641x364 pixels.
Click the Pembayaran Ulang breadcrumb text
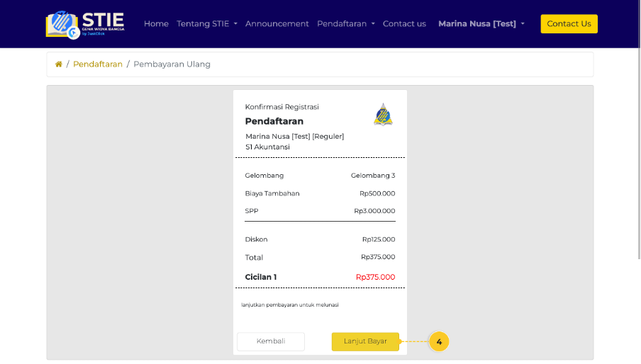point(172,64)
